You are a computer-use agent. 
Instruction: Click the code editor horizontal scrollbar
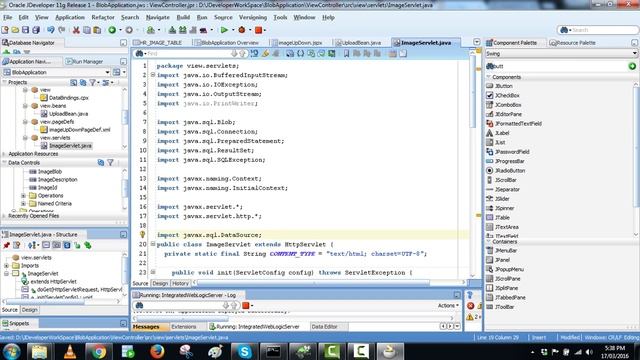point(313,282)
